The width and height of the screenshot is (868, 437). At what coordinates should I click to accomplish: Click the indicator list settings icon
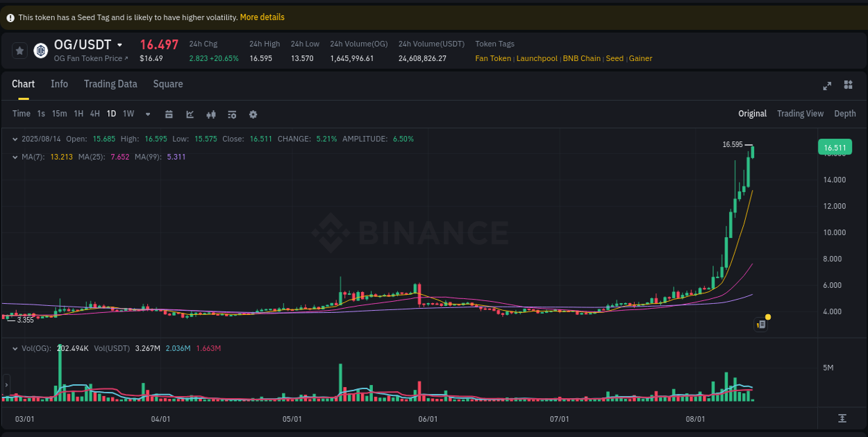(x=232, y=114)
